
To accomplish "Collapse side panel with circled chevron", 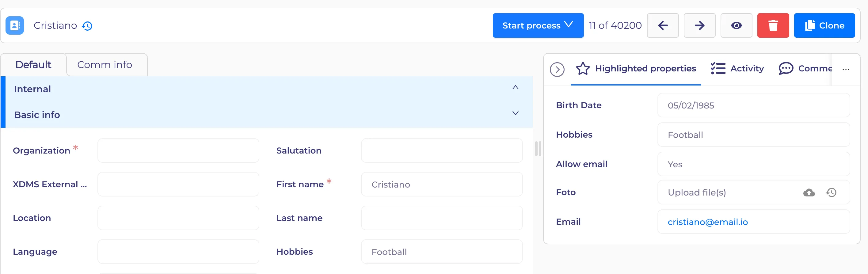I will [557, 70].
